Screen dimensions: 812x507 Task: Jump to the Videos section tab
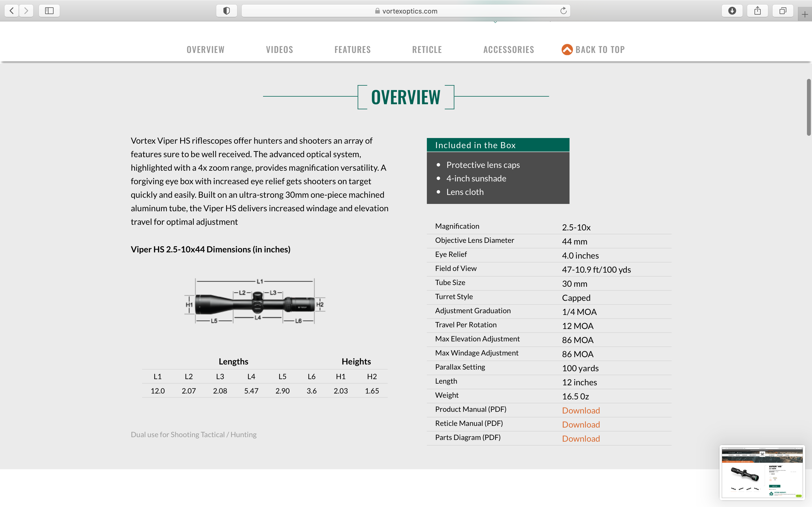pos(279,50)
